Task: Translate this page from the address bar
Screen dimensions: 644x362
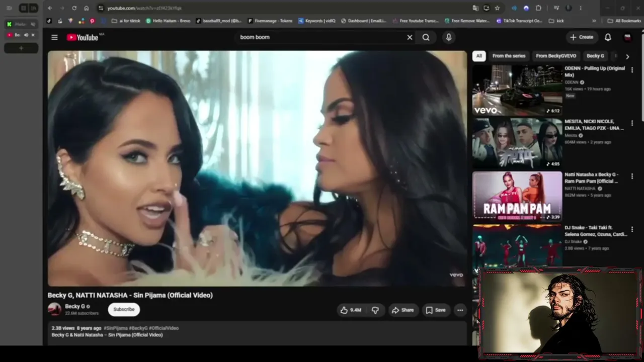Action: 475,8
